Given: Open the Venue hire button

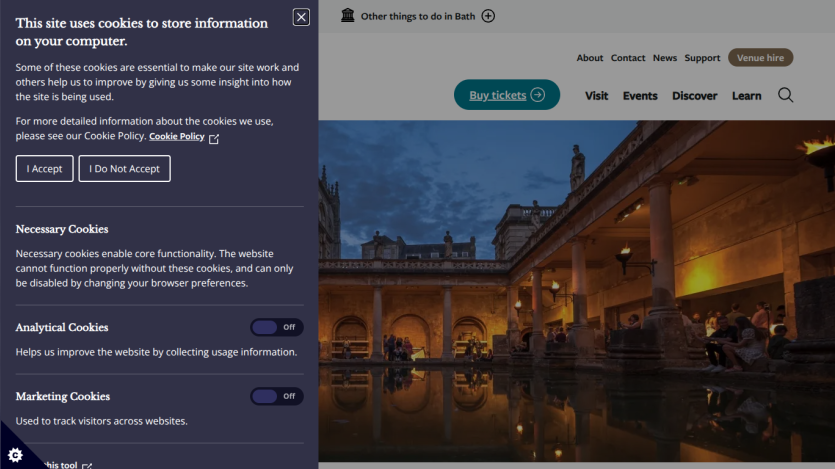Looking at the screenshot, I should (x=760, y=57).
